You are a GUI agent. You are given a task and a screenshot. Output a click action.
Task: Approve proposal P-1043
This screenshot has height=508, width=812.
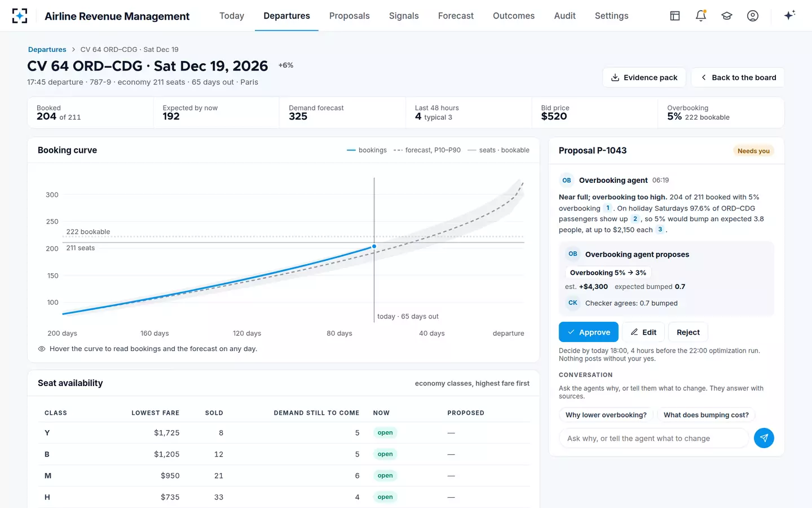[589, 332]
